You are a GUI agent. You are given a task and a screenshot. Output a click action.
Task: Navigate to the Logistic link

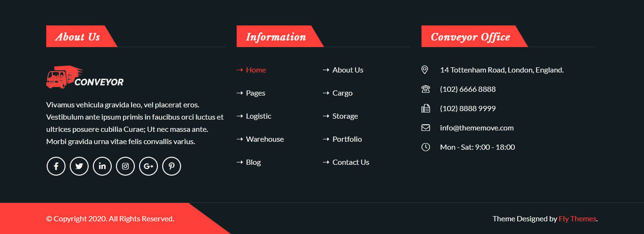click(258, 116)
